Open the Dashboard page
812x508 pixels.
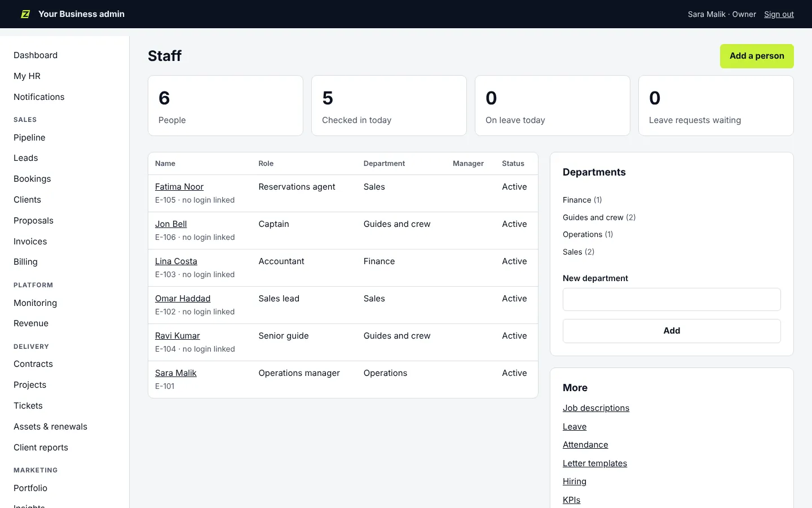click(x=36, y=55)
